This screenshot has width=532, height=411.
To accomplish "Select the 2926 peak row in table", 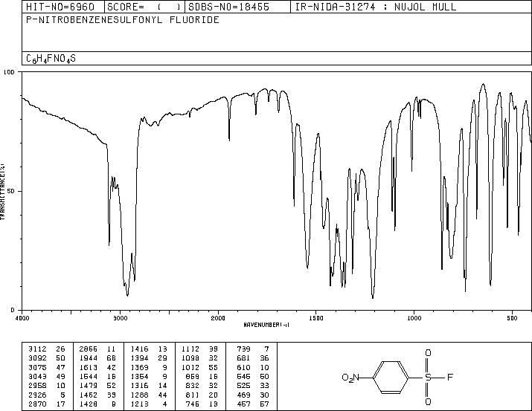I will 47,395.
